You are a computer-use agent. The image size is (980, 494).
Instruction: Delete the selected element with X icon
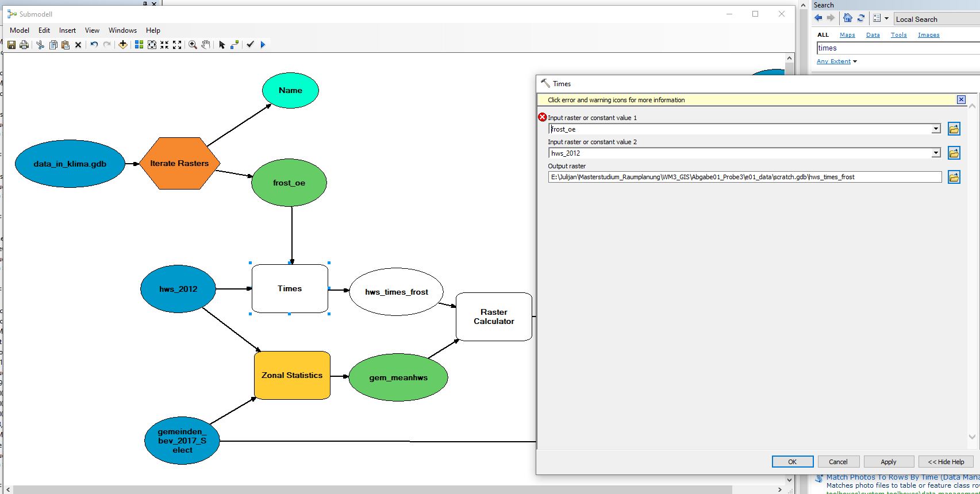pyautogui.click(x=78, y=45)
